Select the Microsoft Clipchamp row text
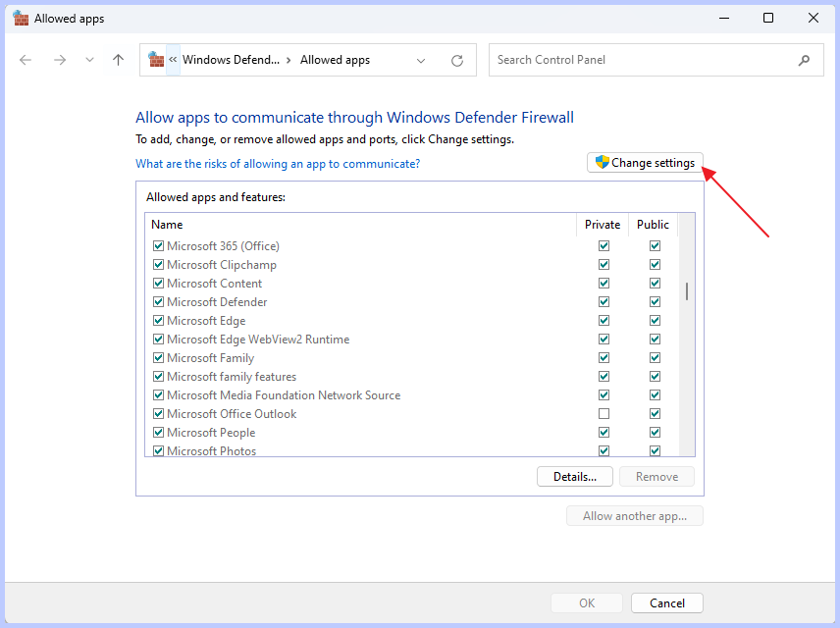Image resolution: width=840 pixels, height=628 pixels. point(221,265)
